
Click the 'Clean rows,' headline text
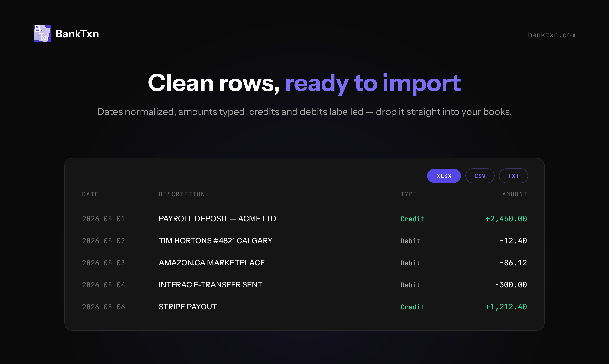point(214,83)
